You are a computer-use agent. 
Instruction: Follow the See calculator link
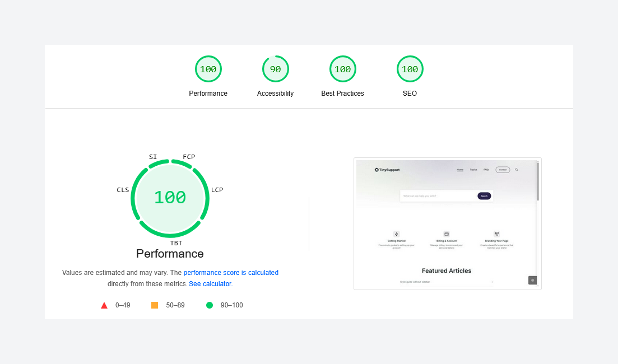(210, 283)
